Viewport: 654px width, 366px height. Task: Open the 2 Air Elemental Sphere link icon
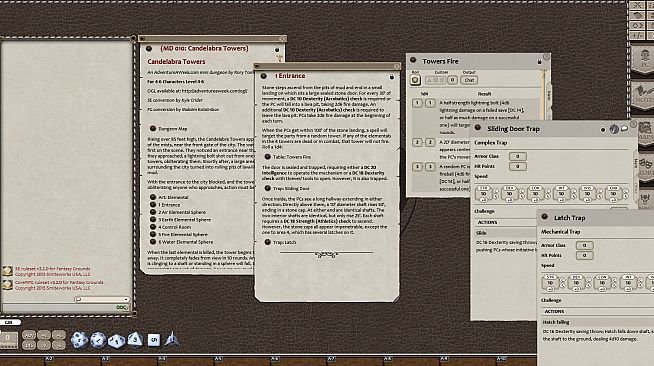pyautogui.click(x=153, y=212)
